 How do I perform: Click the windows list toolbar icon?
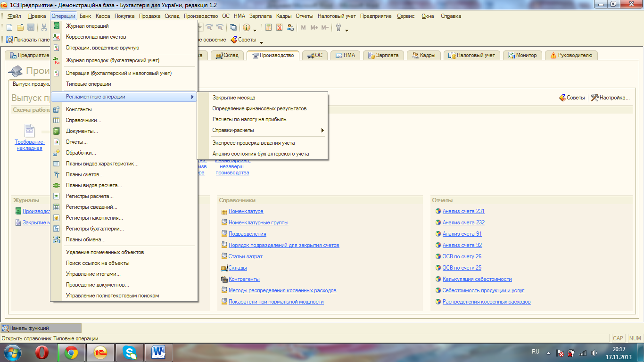[x=233, y=27]
